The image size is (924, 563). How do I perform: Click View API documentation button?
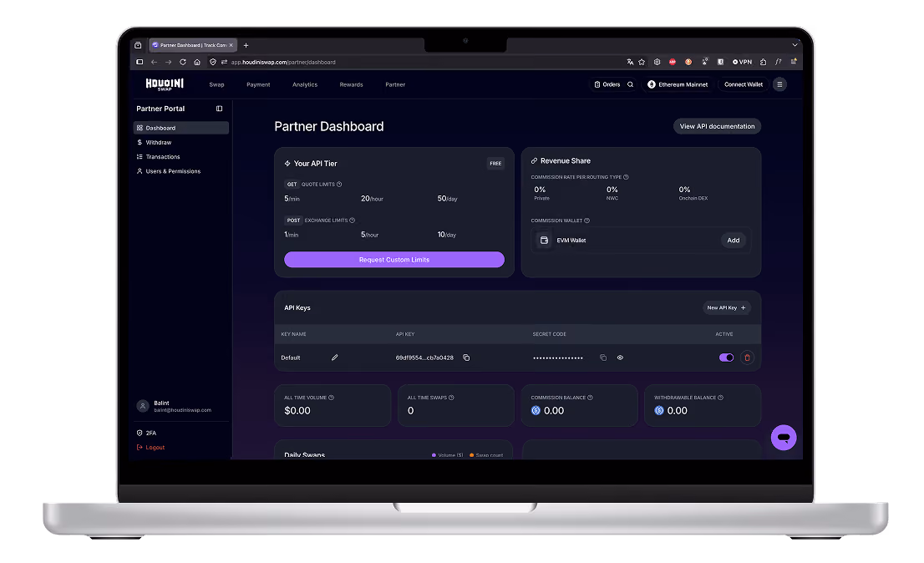point(717,126)
